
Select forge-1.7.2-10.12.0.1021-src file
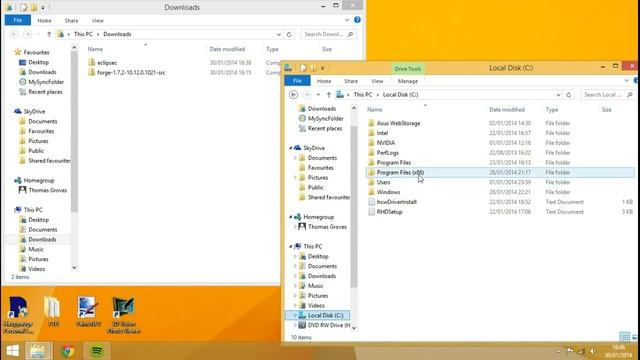pos(131,72)
